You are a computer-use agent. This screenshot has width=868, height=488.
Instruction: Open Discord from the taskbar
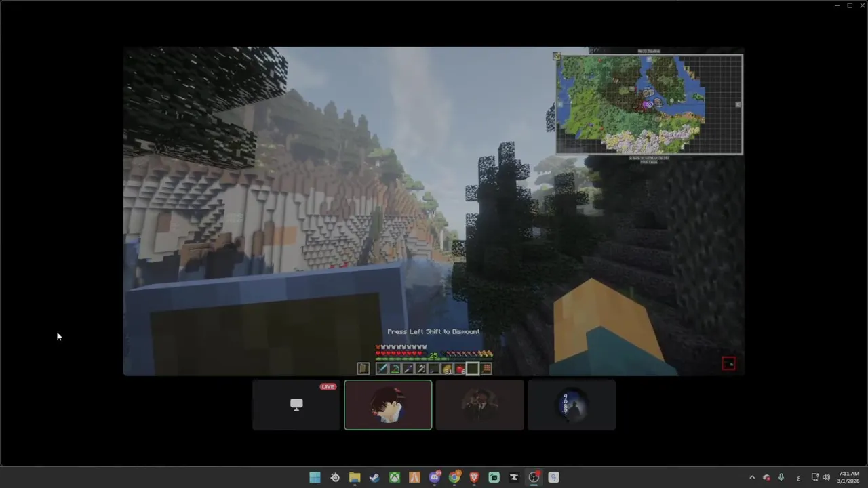pyautogui.click(x=435, y=477)
